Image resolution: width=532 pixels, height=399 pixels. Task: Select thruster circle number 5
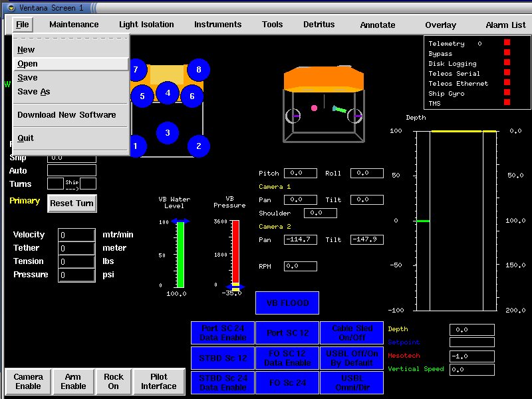click(142, 96)
